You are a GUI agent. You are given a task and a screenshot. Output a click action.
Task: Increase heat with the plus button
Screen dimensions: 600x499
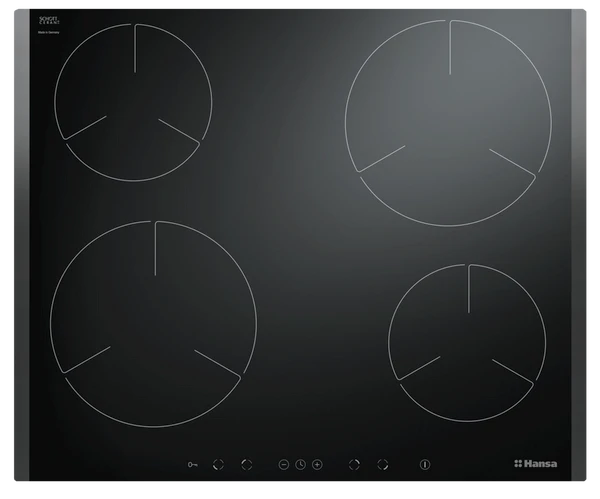pos(317,464)
